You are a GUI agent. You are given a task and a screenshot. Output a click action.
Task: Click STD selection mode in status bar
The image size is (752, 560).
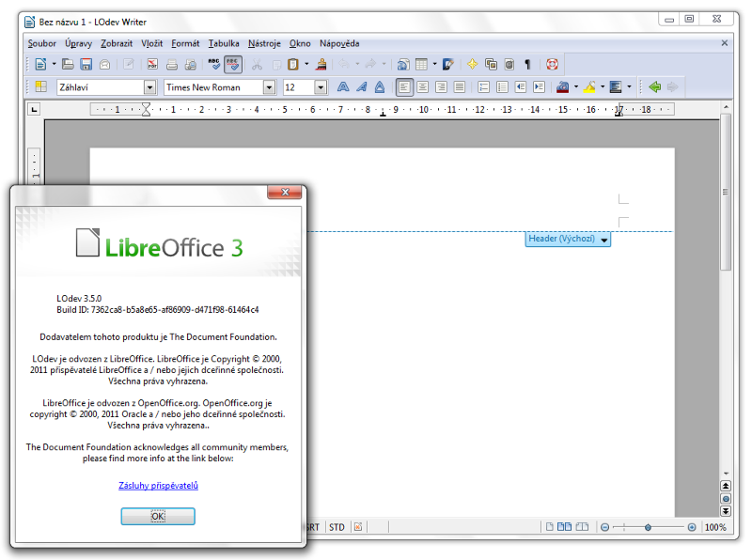(337, 527)
